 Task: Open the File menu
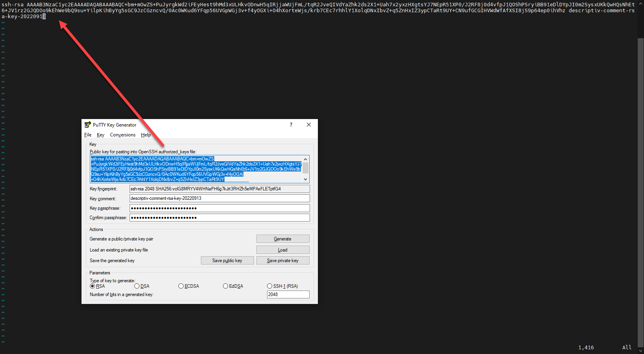coord(88,135)
